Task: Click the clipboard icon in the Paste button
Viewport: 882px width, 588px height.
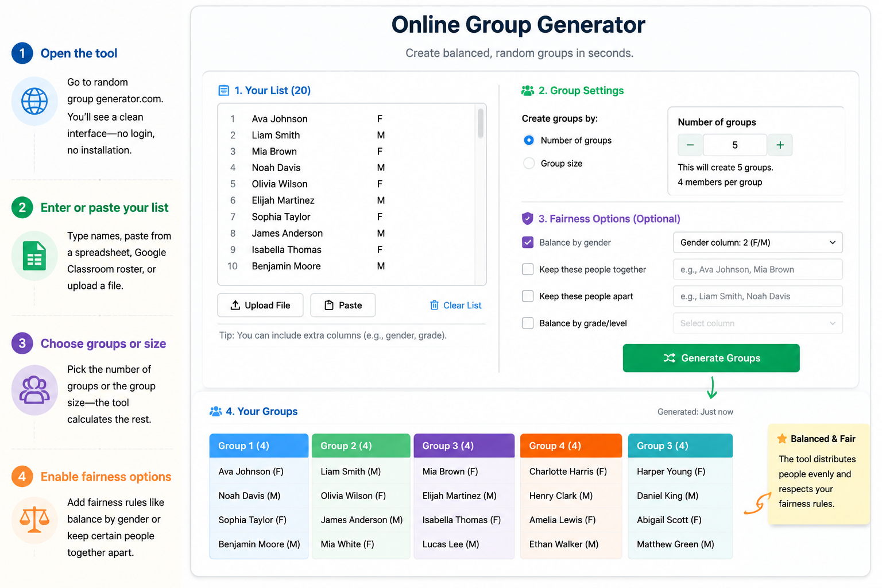Action: pos(329,305)
